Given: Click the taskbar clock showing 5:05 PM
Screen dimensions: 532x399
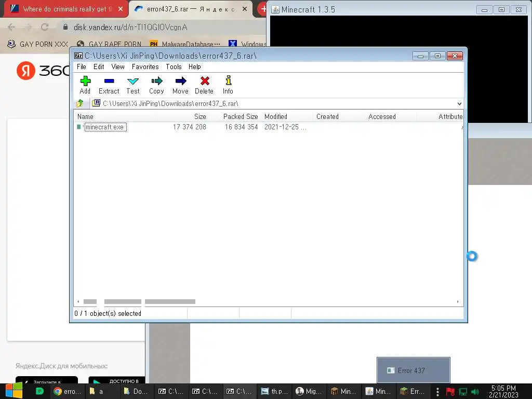Looking at the screenshot, I should [x=503, y=391].
